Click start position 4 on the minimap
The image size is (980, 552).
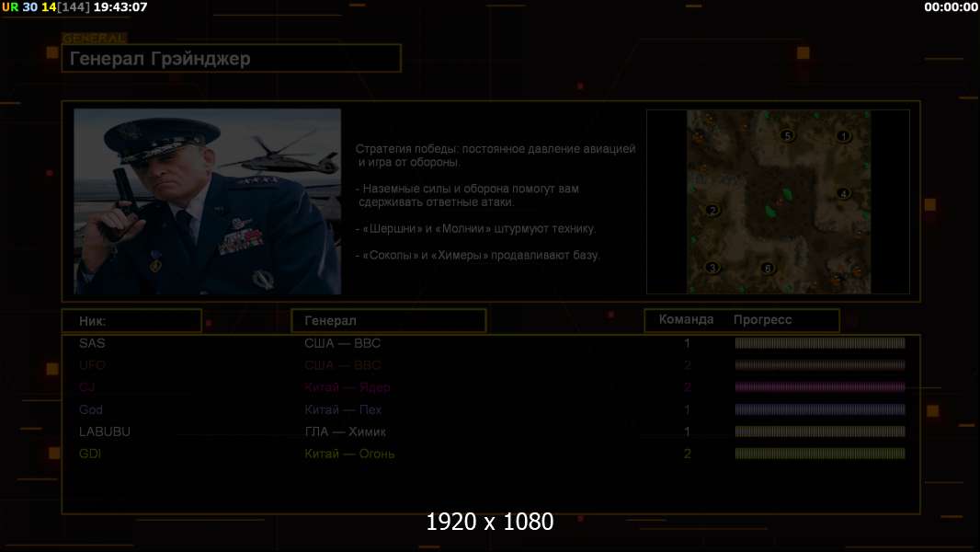843,193
